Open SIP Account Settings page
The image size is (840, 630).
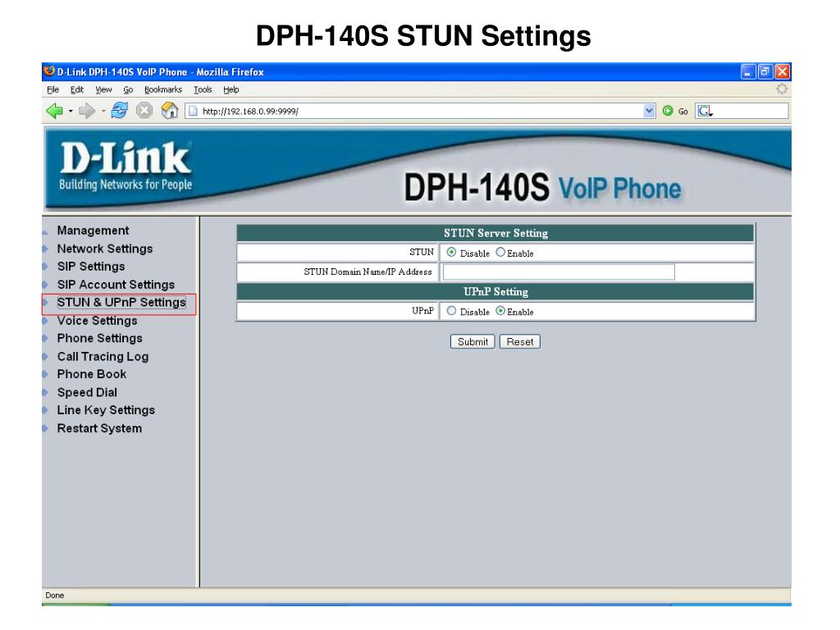(116, 285)
